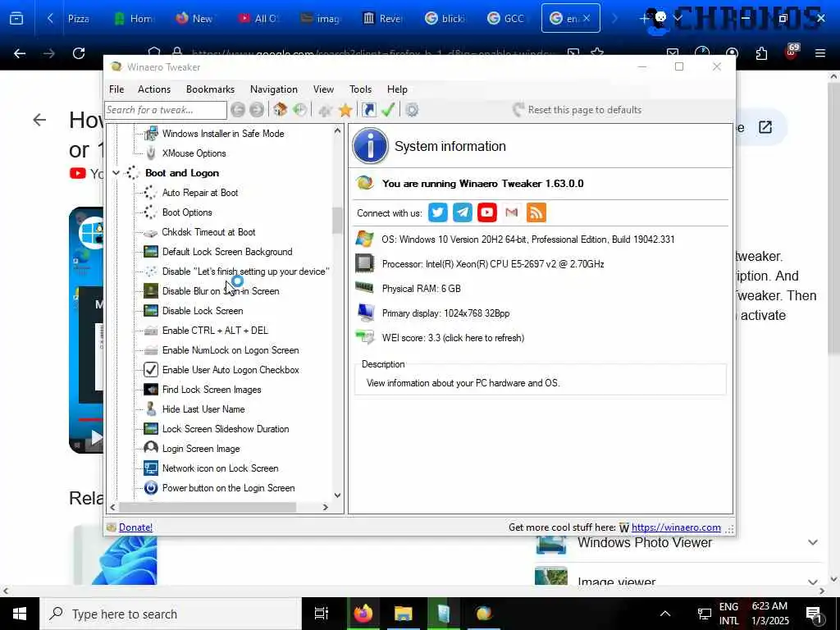Open the https://winaero.com link
Image resolution: width=840 pixels, height=630 pixels.
click(x=676, y=527)
